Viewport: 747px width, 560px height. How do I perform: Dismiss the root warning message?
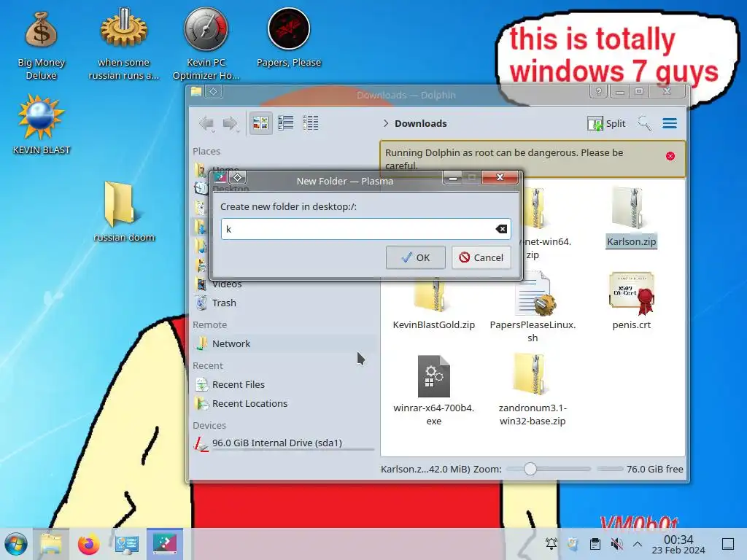click(670, 156)
